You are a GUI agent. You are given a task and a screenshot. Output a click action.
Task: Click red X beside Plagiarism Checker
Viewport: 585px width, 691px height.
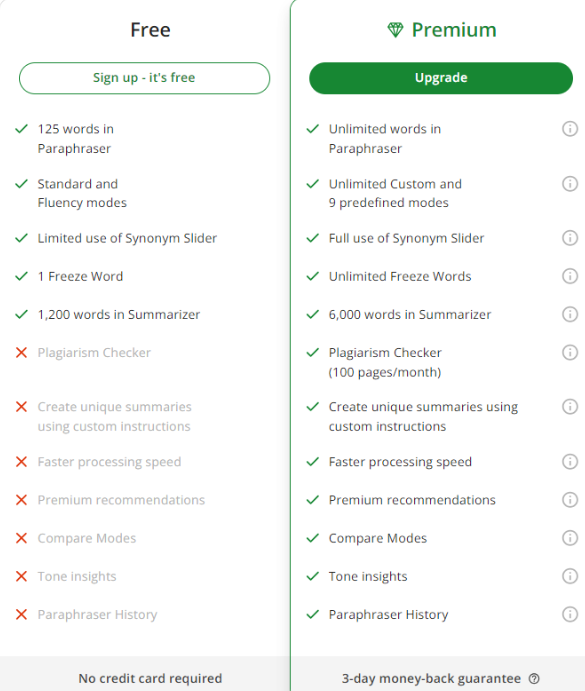point(21,353)
